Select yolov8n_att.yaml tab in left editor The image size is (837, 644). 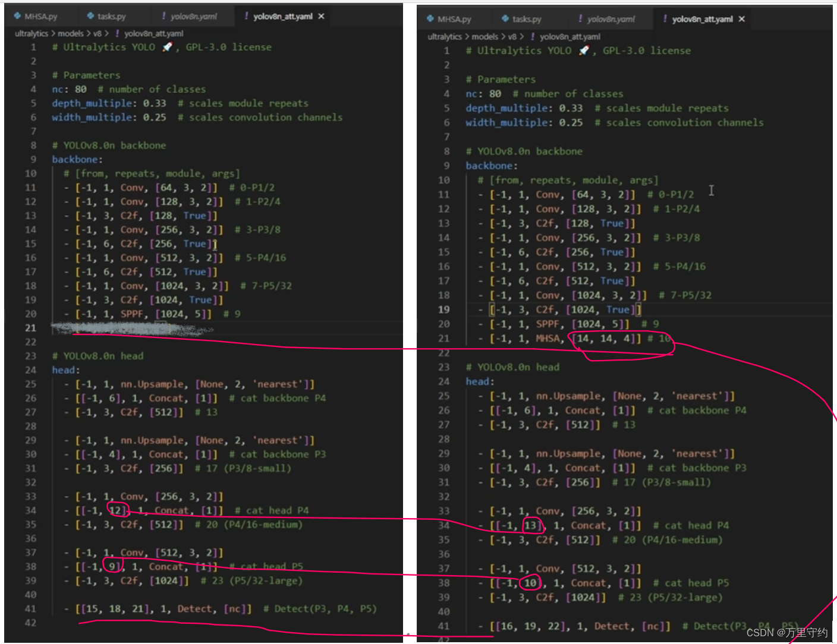click(x=282, y=17)
